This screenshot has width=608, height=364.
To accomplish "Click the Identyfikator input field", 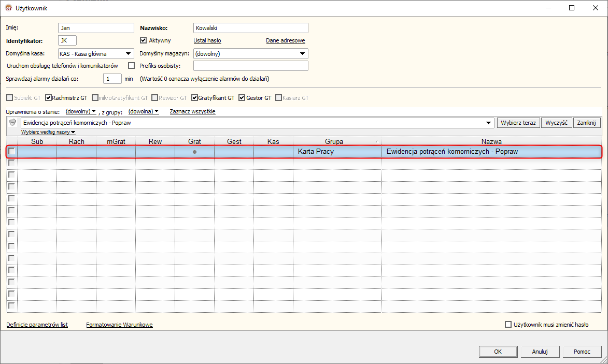I will 67,40.
